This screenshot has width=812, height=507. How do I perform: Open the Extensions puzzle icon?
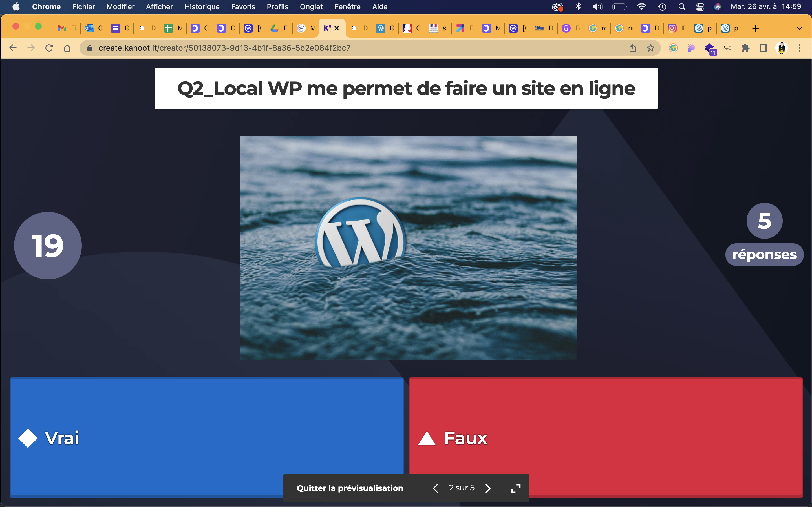coord(745,48)
